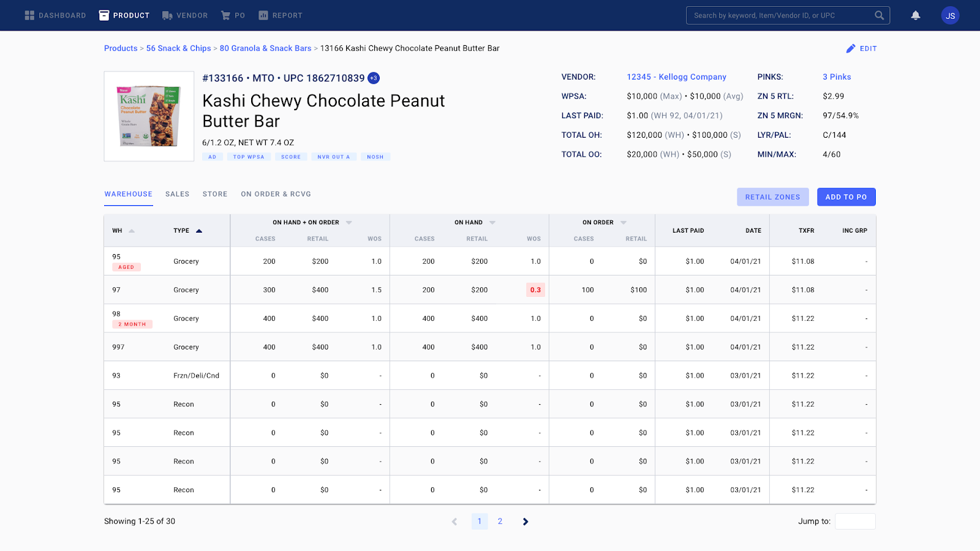The width and height of the screenshot is (980, 551).
Task: Go to next page arrow
Action: click(526, 522)
